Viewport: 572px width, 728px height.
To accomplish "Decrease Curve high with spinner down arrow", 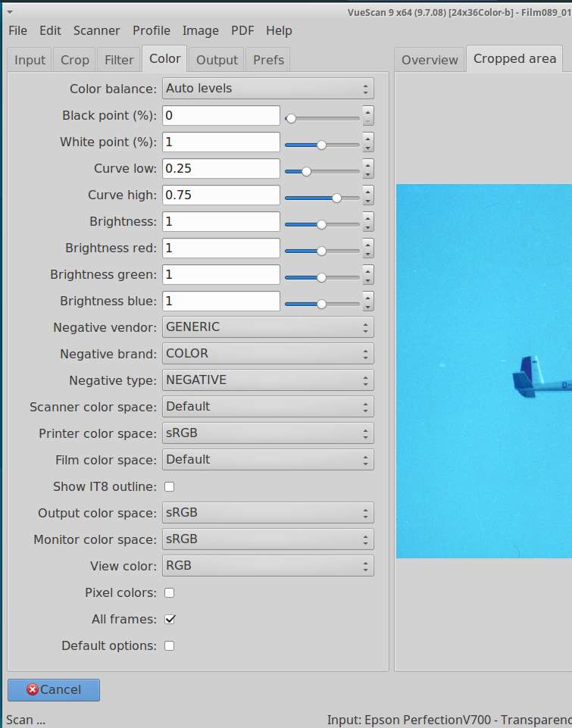I will coord(368,200).
